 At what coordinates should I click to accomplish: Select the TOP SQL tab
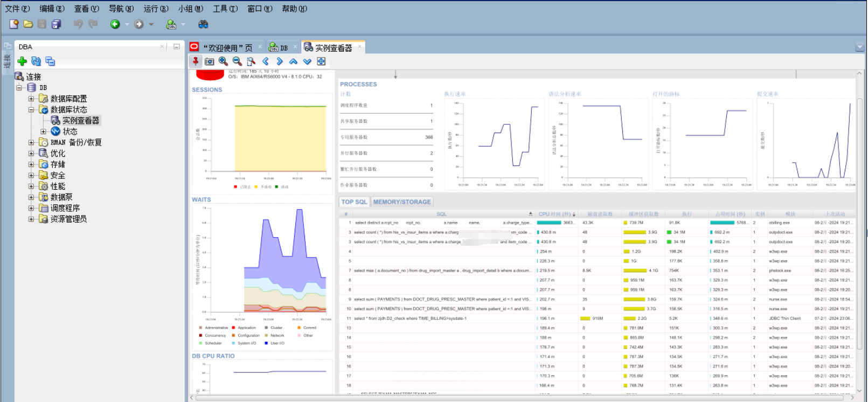pyautogui.click(x=354, y=202)
